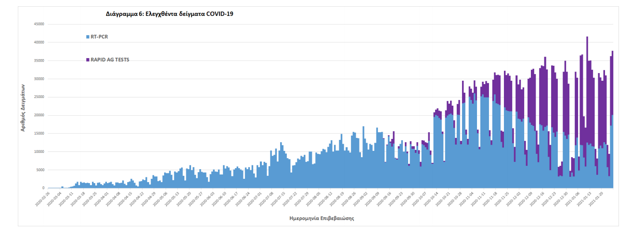Select the 2021-01-20 date label
The image size is (644, 247).
[x=596, y=198]
